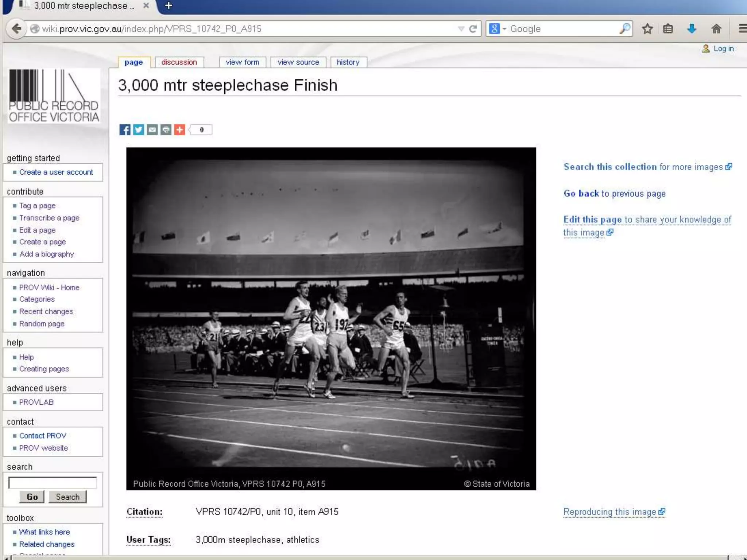Click the 'Help' sidebar link
This screenshot has height=560, width=747.
(x=26, y=357)
